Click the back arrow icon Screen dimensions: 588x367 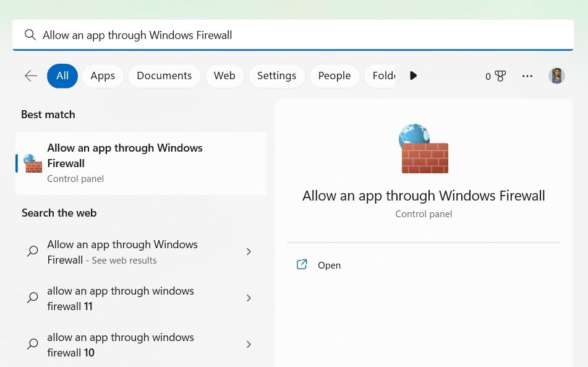click(31, 76)
